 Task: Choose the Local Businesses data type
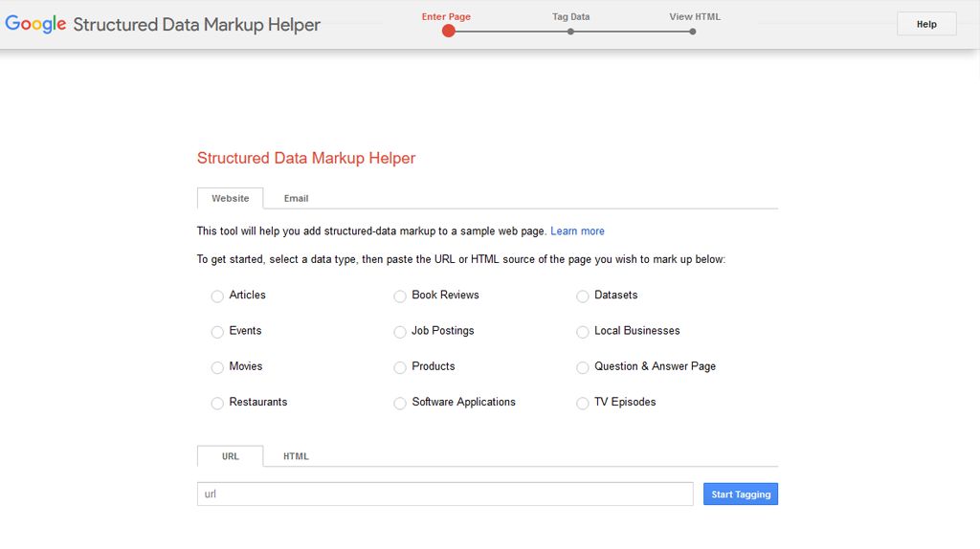[x=582, y=332]
